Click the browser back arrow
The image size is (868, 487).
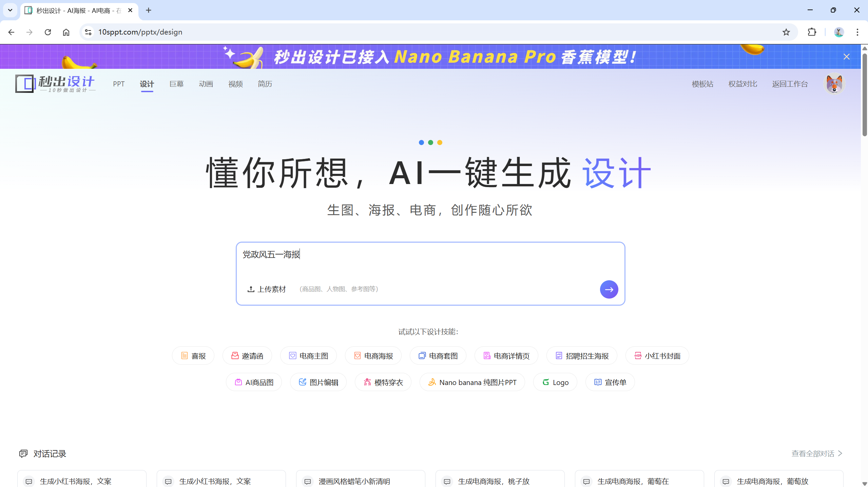[11, 32]
